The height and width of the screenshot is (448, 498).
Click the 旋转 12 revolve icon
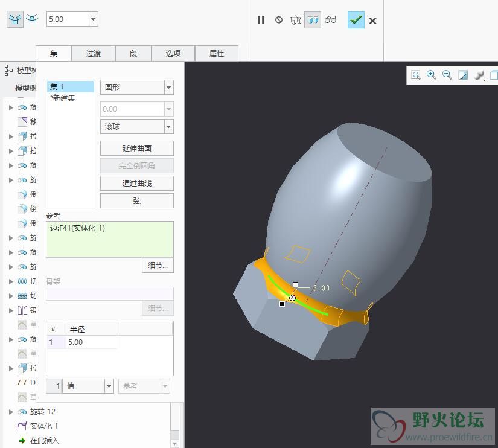pyautogui.click(x=22, y=412)
